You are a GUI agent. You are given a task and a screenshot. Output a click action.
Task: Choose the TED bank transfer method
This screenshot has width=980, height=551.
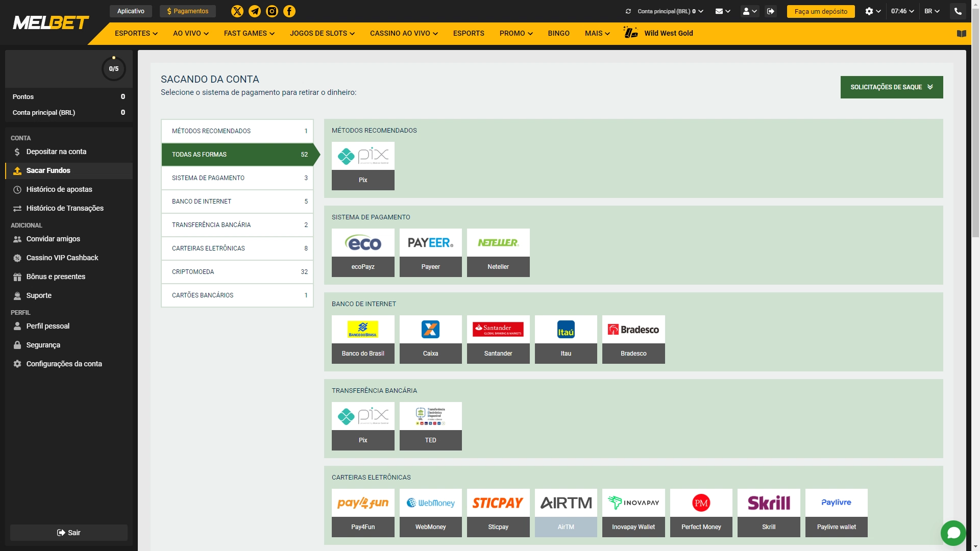431,426
